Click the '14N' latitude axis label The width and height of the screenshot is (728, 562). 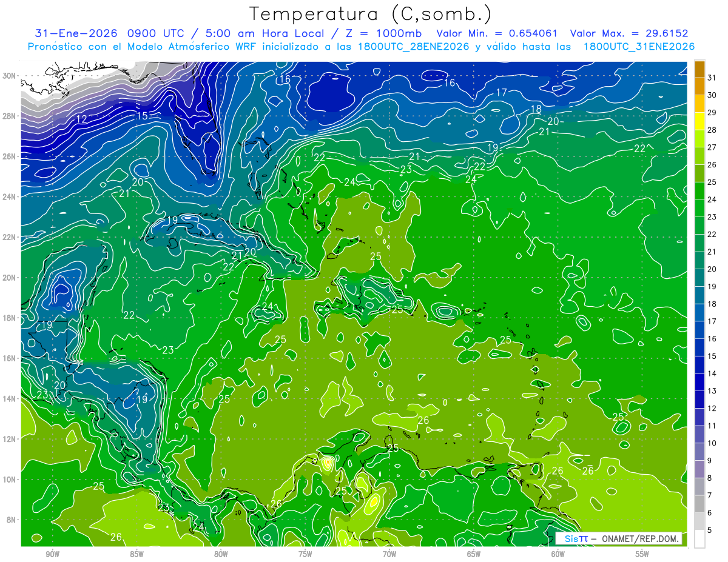[10, 398]
